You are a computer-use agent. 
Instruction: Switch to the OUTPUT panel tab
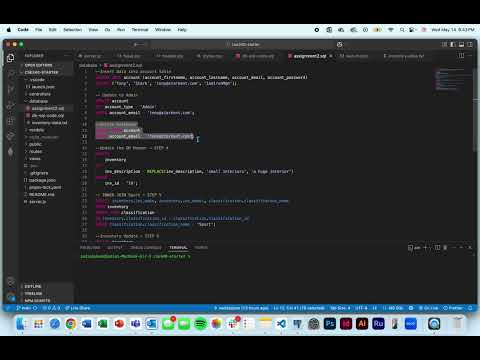pyautogui.click(x=115, y=247)
